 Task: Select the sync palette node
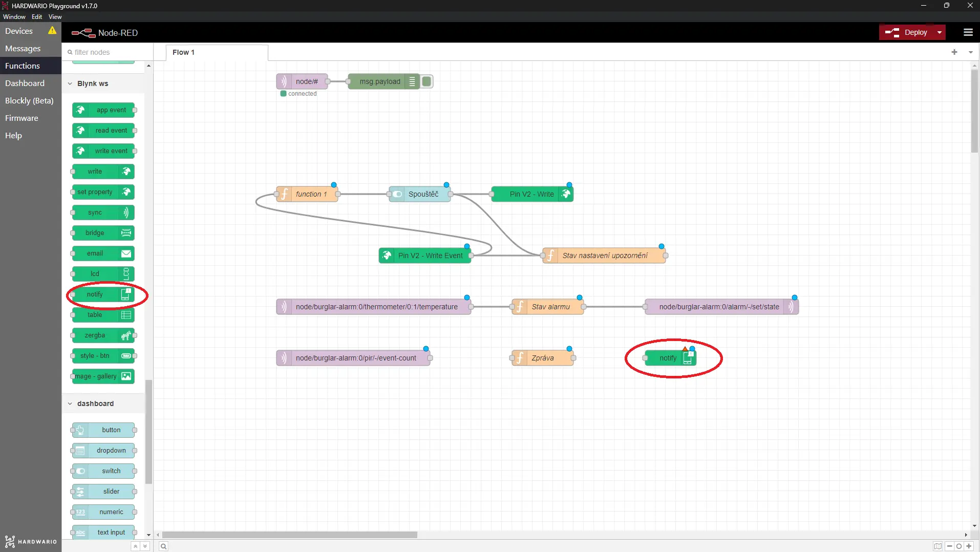click(103, 213)
